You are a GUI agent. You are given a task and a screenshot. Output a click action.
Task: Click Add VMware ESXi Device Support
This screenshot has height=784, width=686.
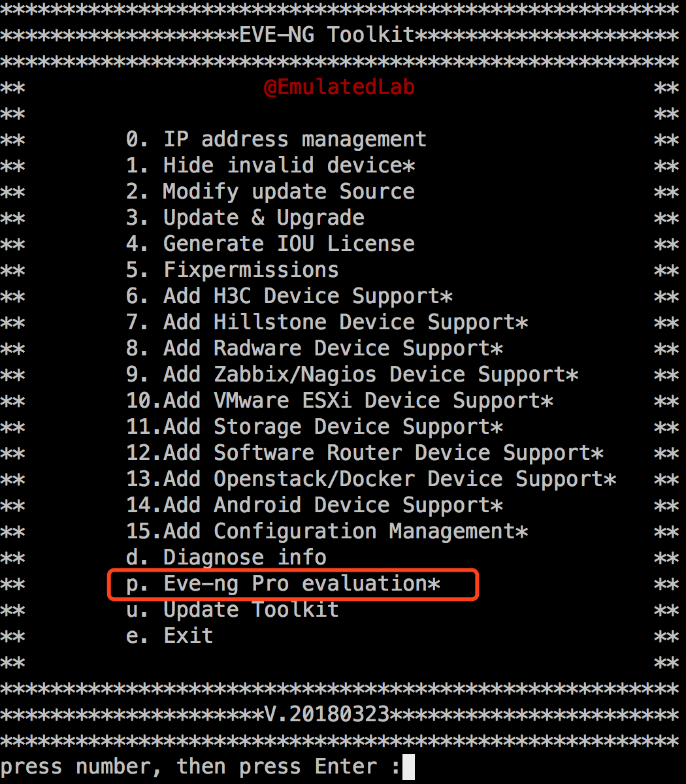(x=340, y=400)
